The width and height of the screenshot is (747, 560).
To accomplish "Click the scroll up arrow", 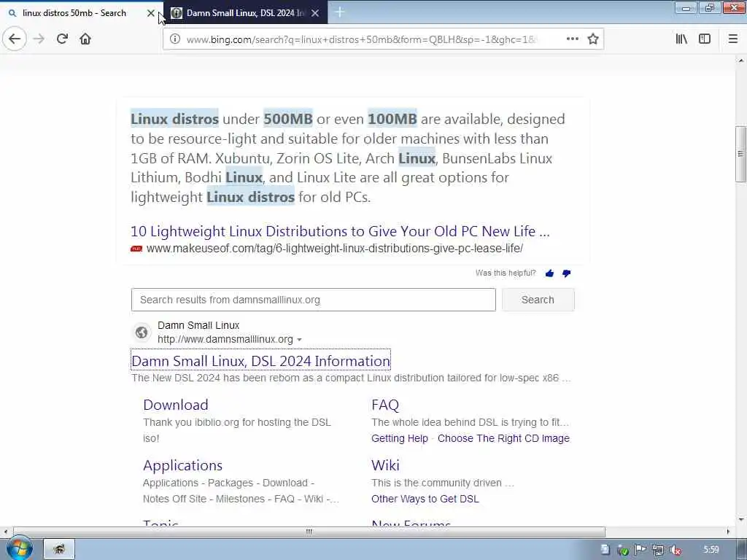I will pyautogui.click(x=741, y=61).
